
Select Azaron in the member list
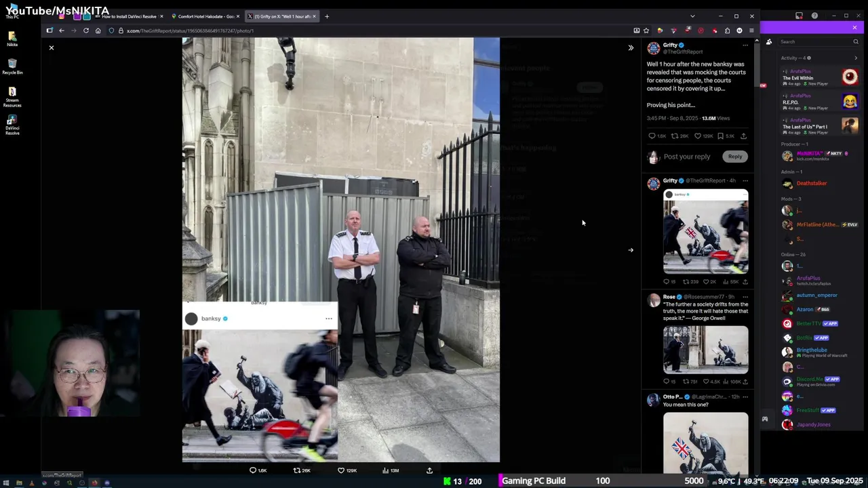tap(819, 309)
